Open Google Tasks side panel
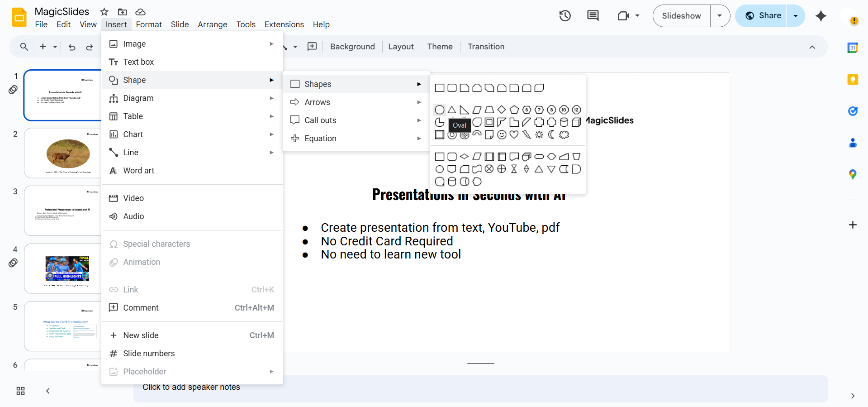 point(853,111)
